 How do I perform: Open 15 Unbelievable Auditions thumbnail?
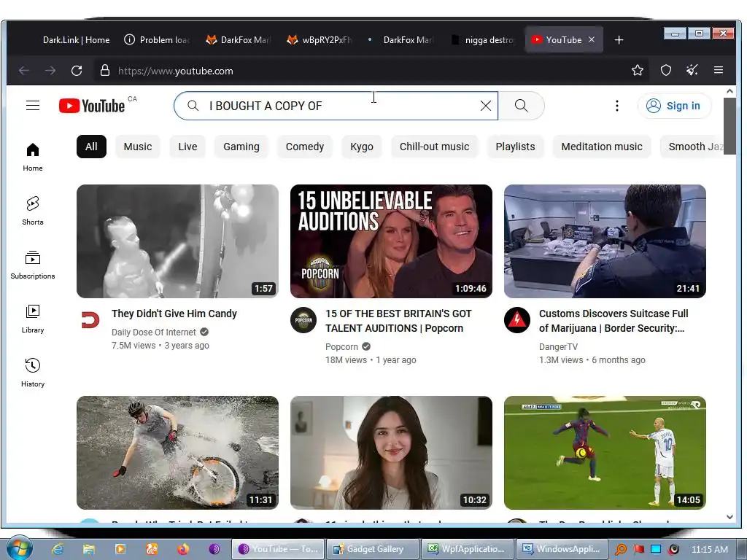click(x=391, y=241)
